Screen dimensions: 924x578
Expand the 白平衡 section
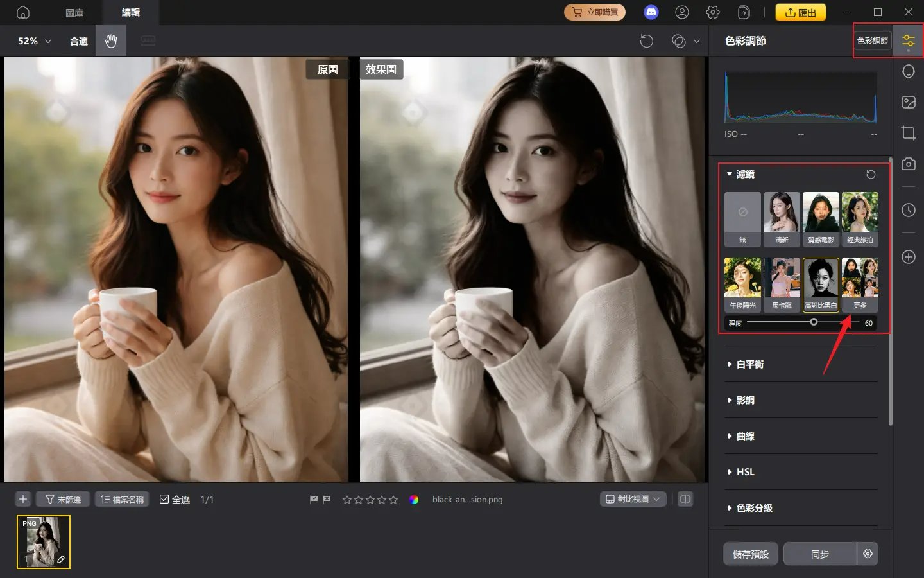(x=751, y=364)
